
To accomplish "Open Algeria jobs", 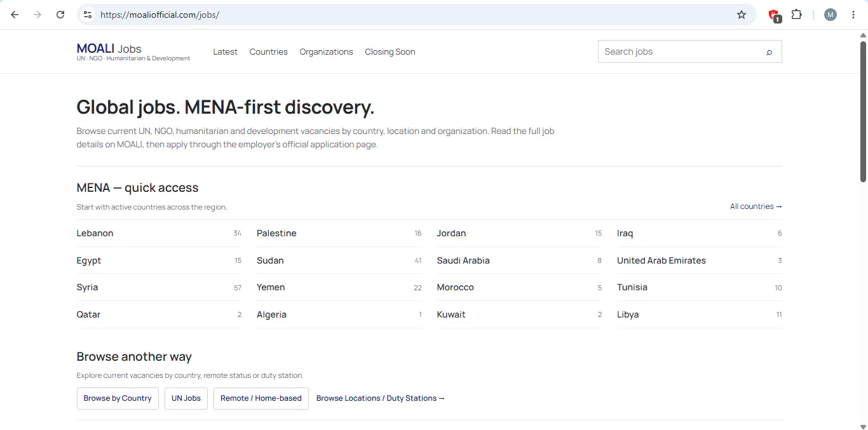I will pos(339,314).
